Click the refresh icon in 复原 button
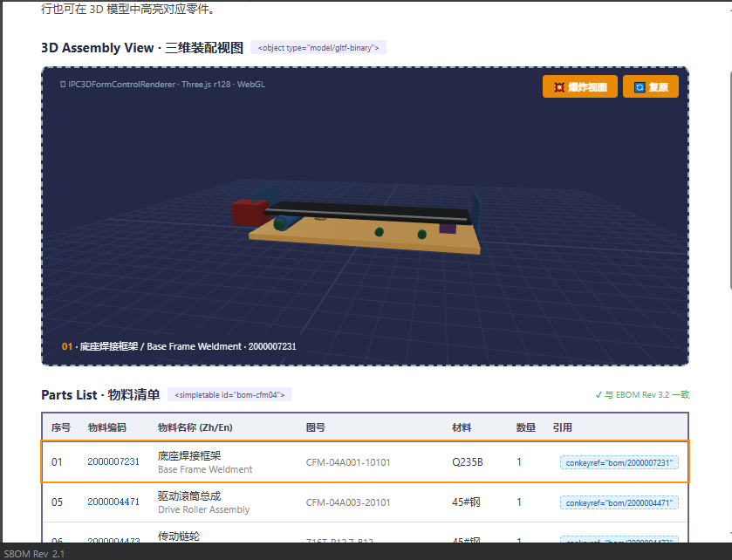 (640, 87)
